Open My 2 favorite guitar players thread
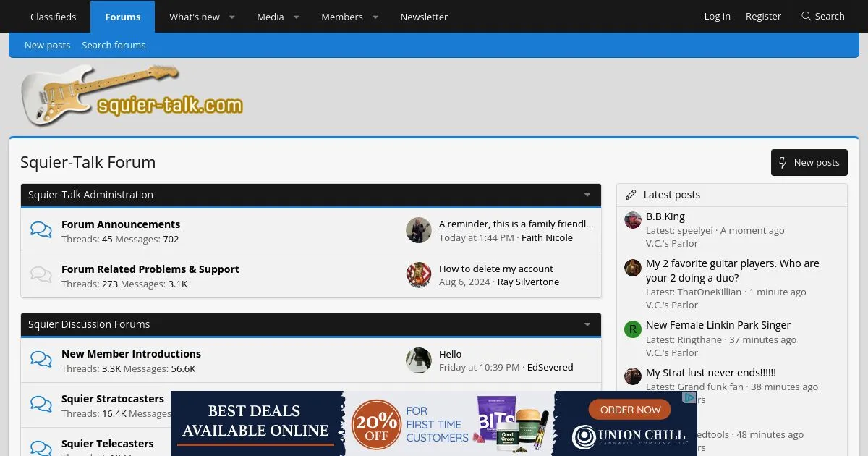Image resolution: width=868 pixels, height=456 pixels. pyautogui.click(x=733, y=271)
